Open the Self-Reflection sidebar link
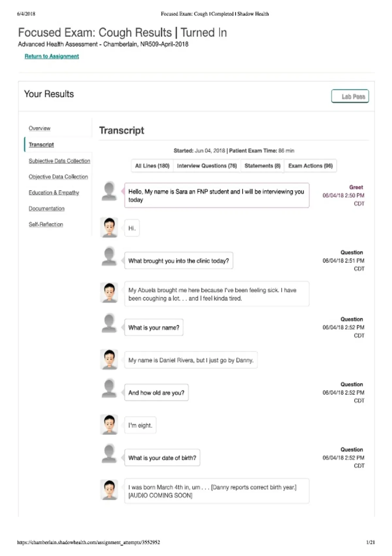 [46, 224]
